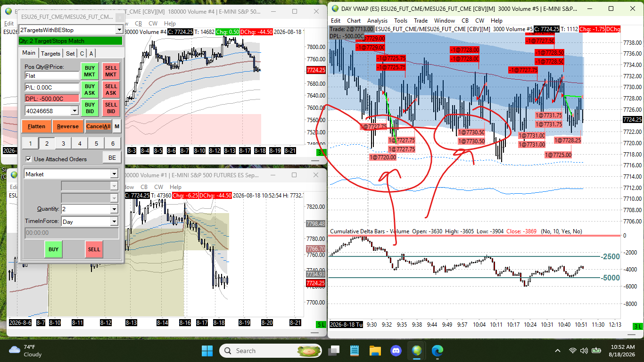644x362 pixels.
Task: Click the Pos Qty@Price field showing Flat
Action: tap(52, 75)
